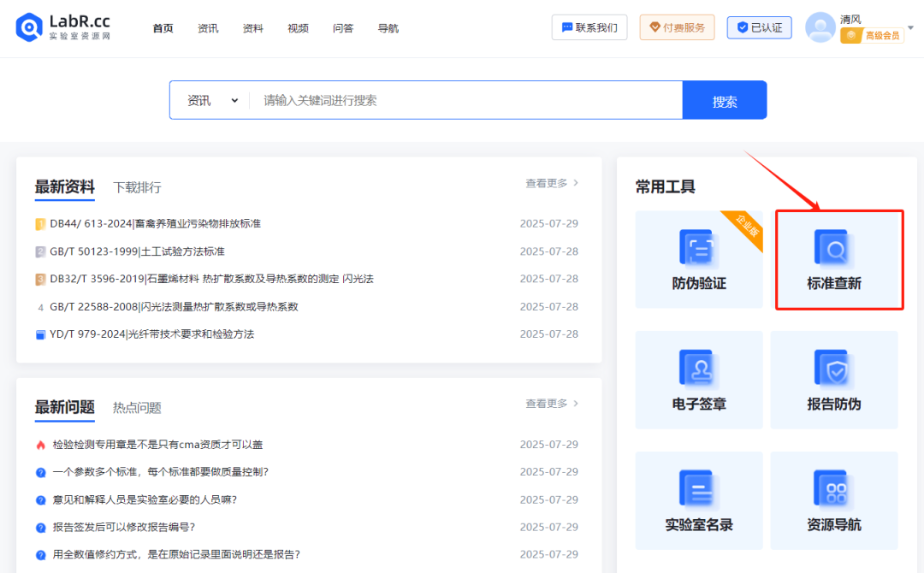Screen dimensions: 924x573
Task: Click the 高级会员 badge
Action: [872, 36]
